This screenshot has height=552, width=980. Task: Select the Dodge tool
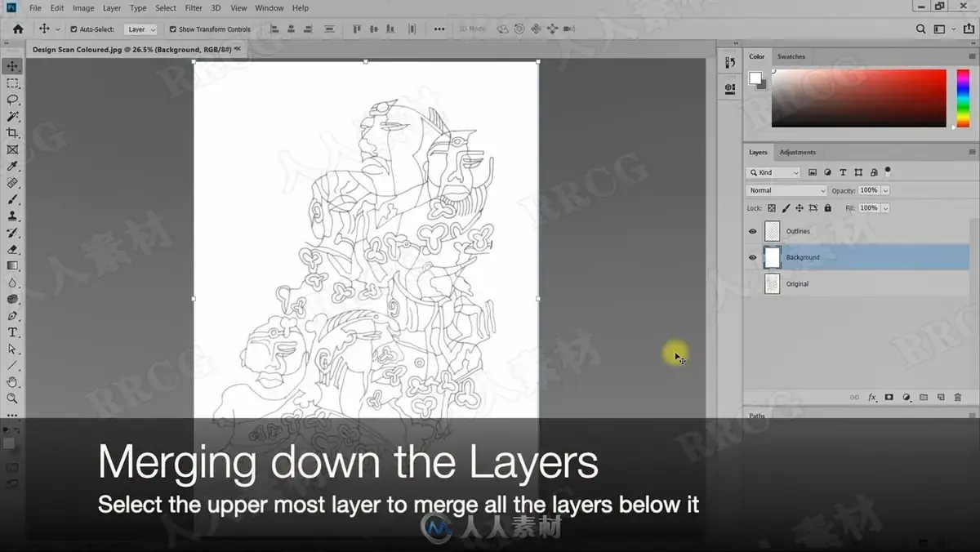(12, 299)
